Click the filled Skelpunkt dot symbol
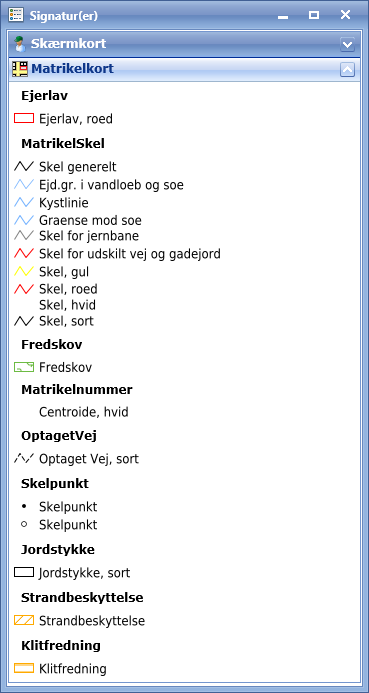The image size is (369, 693). (24, 506)
